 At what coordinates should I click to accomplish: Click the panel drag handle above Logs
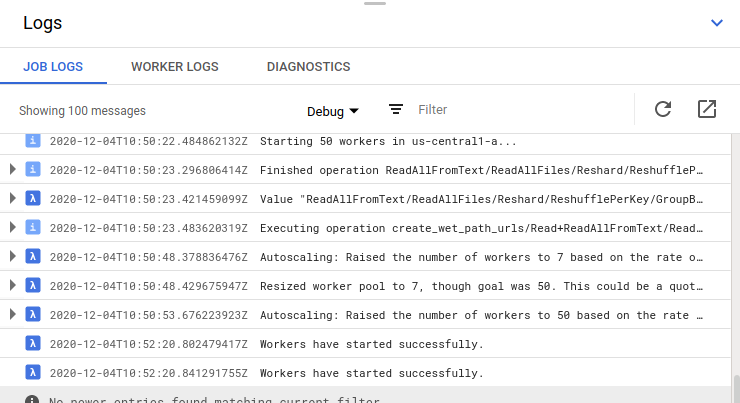pos(375,3)
